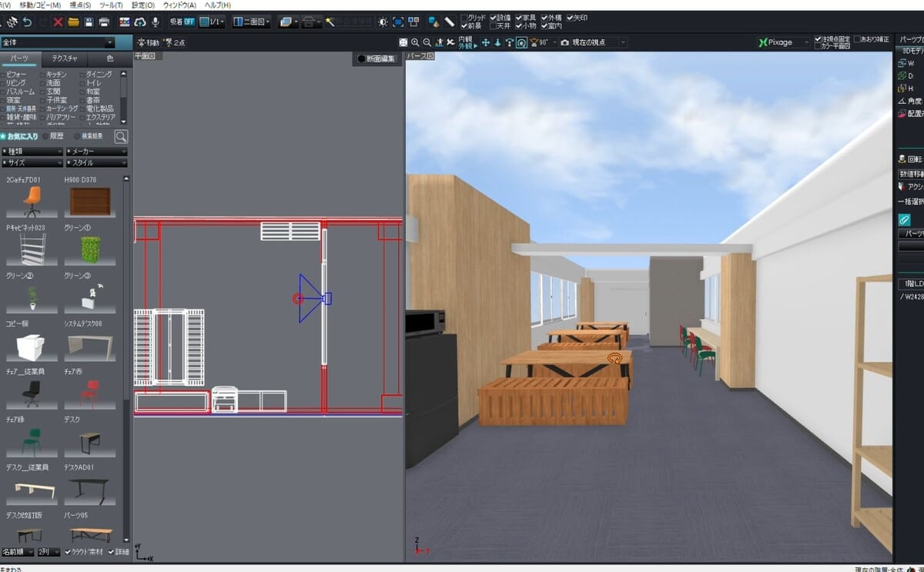
Task: Enable the グリッド grid checkbox
Action: pyautogui.click(x=464, y=17)
